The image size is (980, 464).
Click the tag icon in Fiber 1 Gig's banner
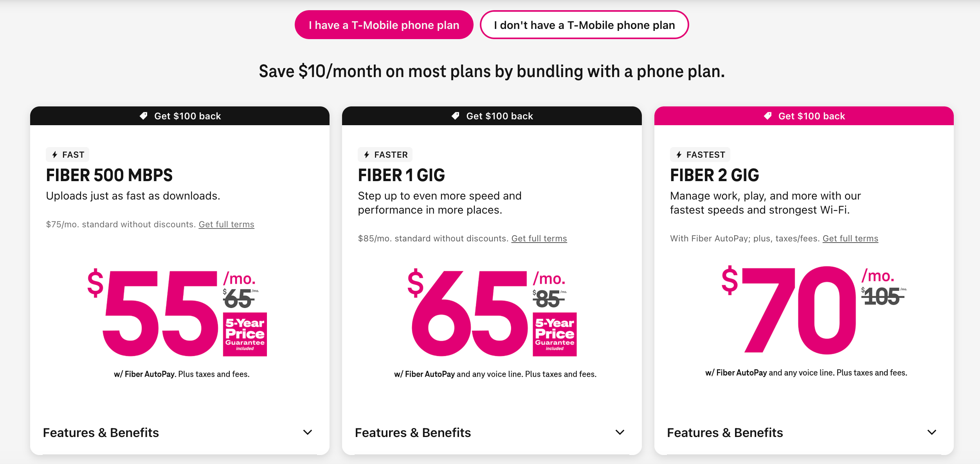(x=456, y=116)
